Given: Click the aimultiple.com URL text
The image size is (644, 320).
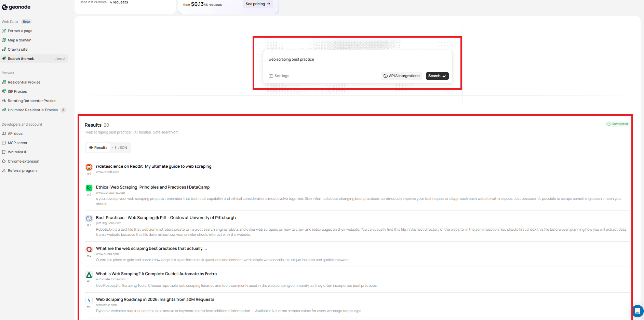Looking at the screenshot, I should click(106, 305).
